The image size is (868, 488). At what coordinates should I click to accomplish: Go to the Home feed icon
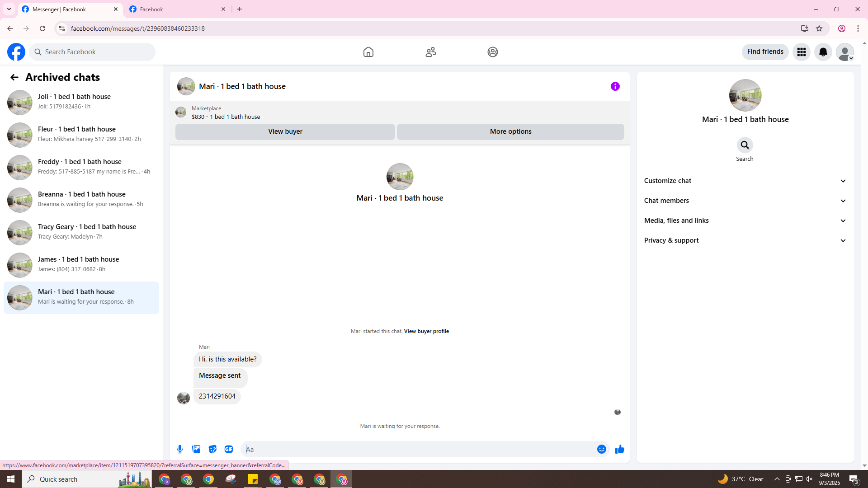point(368,52)
